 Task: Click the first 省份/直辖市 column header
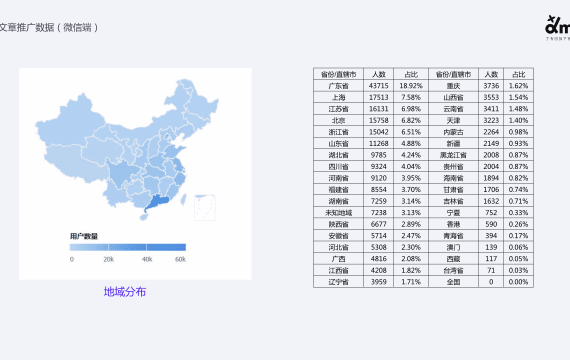point(338,74)
